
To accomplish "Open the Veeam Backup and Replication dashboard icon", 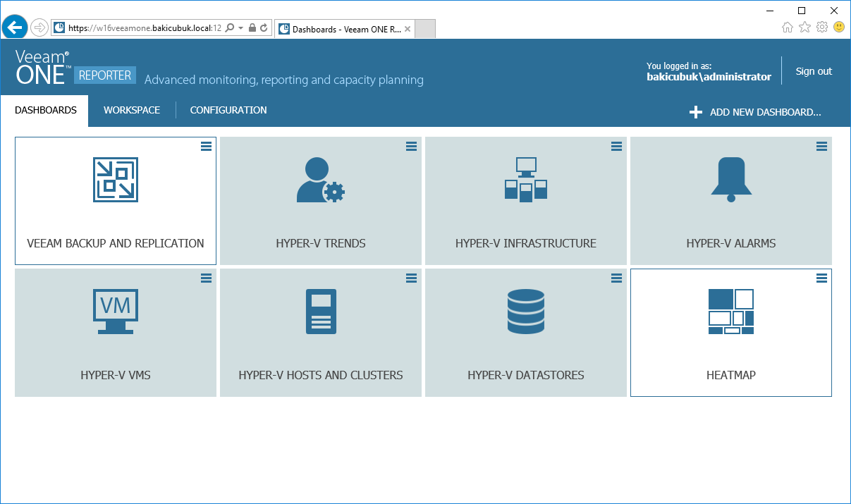I will point(116,180).
